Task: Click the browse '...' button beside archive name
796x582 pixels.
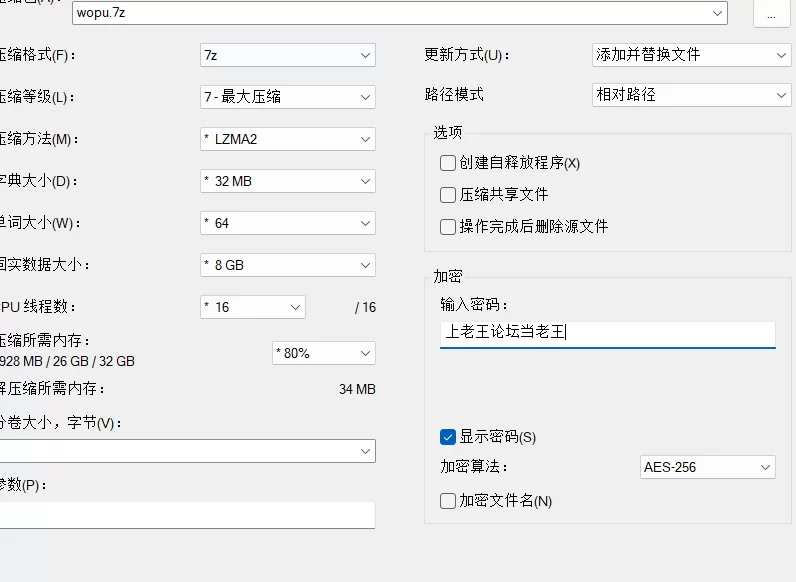Action: [x=770, y=13]
